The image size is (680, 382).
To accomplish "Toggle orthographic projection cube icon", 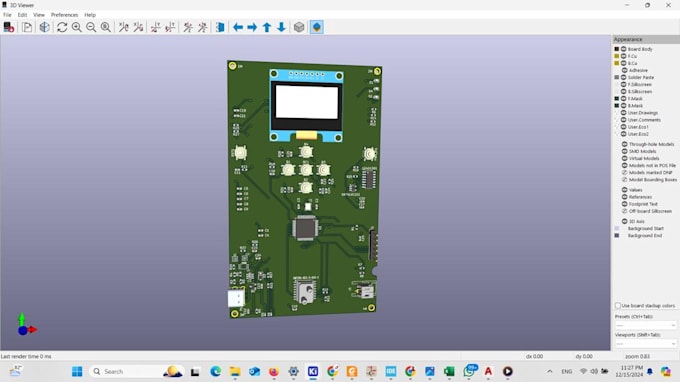I will (299, 27).
